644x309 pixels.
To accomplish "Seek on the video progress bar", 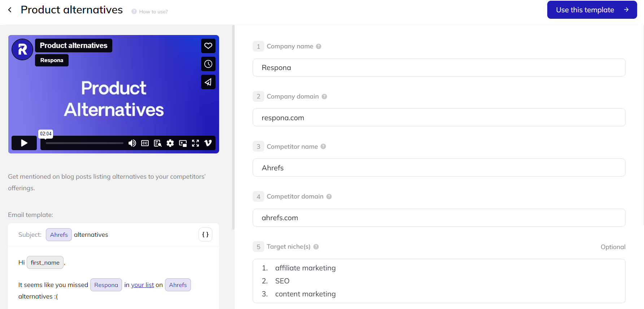I will (x=84, y=143).
